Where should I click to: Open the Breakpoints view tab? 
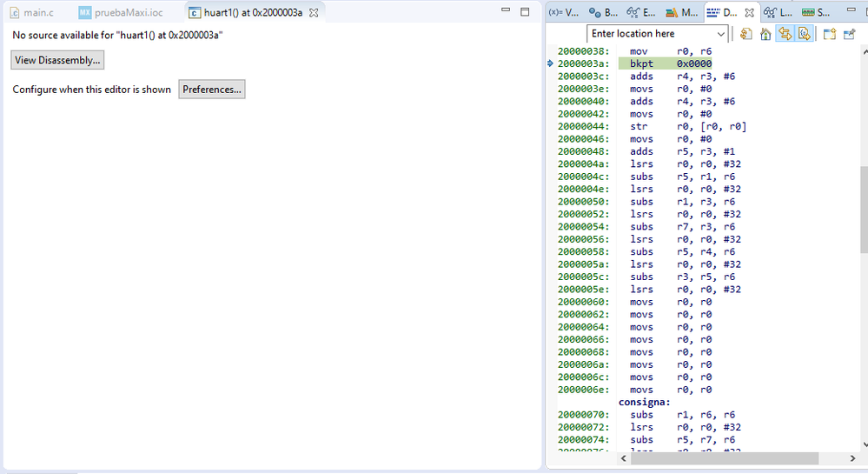[x=604, y=13]
